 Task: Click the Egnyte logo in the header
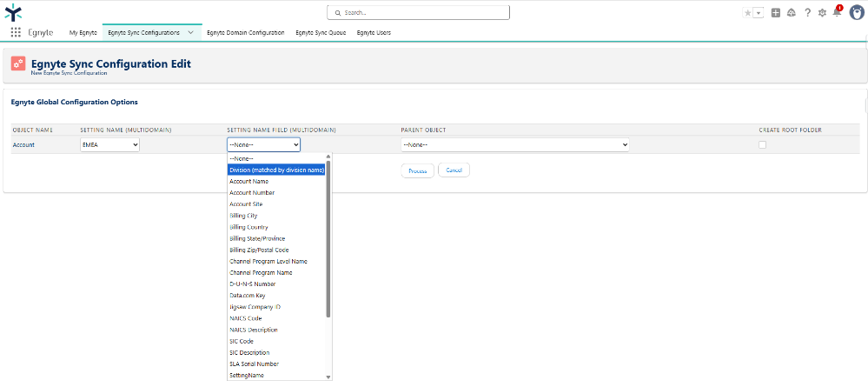point(13,11)
